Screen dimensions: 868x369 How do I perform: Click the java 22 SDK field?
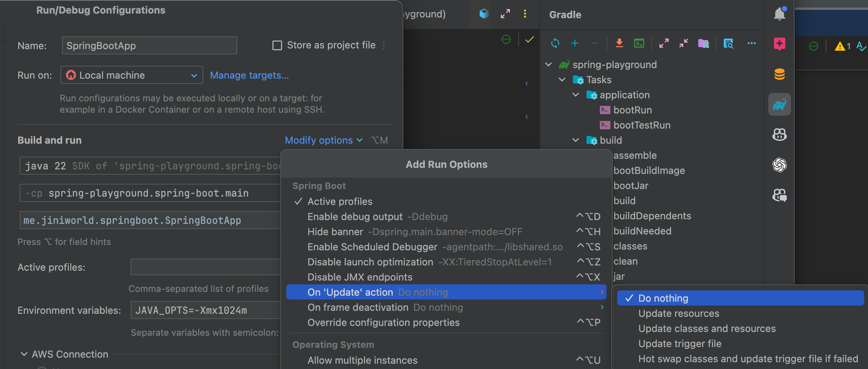(x=150, y=166)
